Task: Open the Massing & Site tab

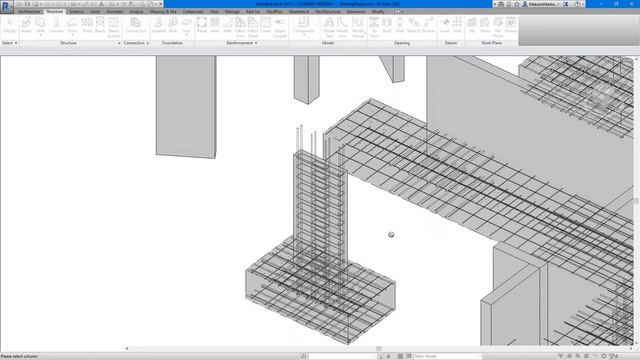Action: 163,12
